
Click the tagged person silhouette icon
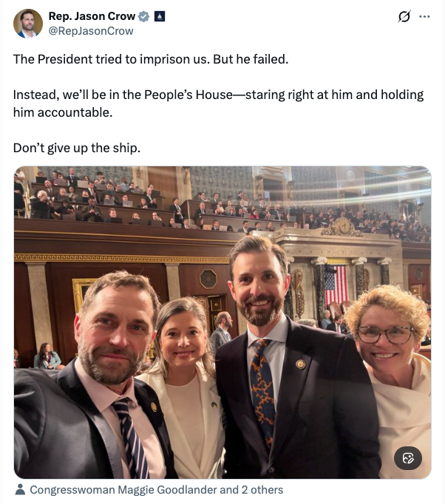(21, 489)
